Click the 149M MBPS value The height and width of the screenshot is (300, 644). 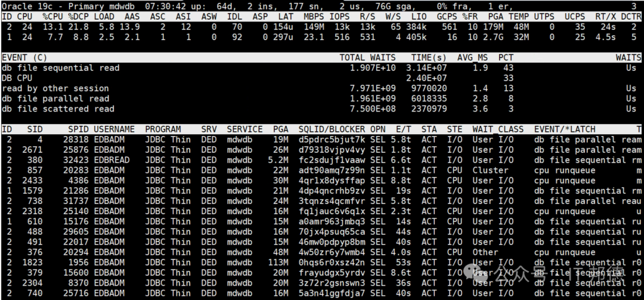tap(314, 27)
